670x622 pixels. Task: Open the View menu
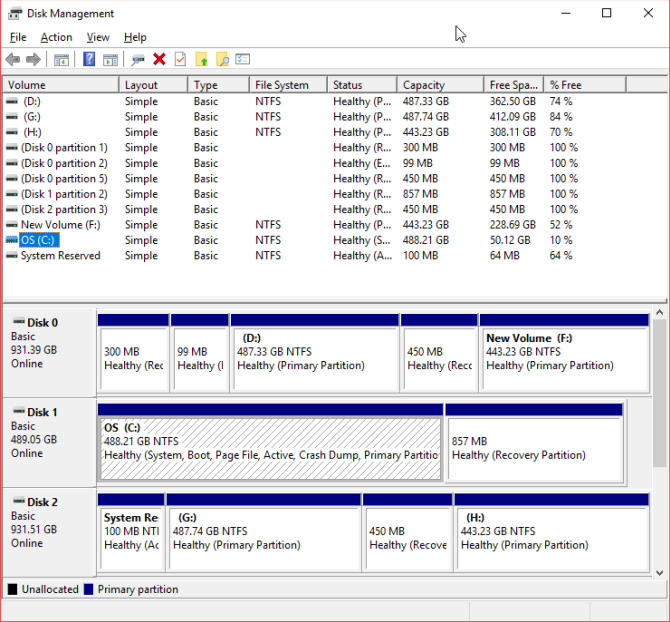click(98, 37)
